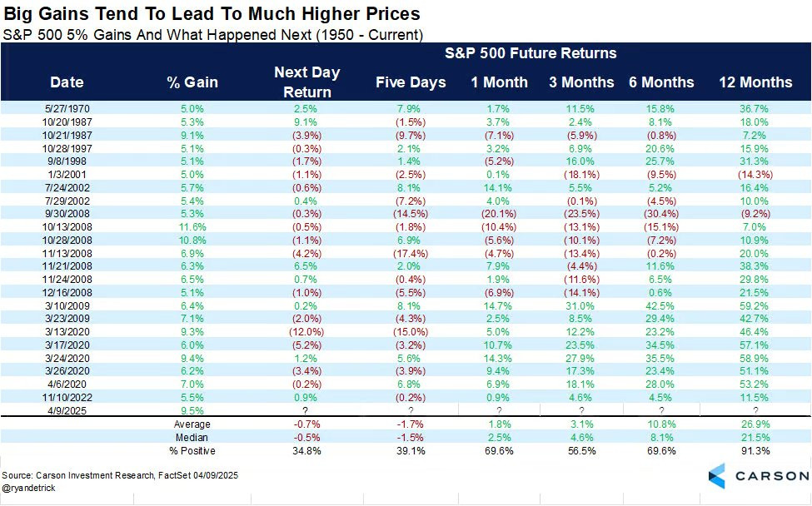Click the Five Days column header
This screenshot has height=506, width=812.
411,82
